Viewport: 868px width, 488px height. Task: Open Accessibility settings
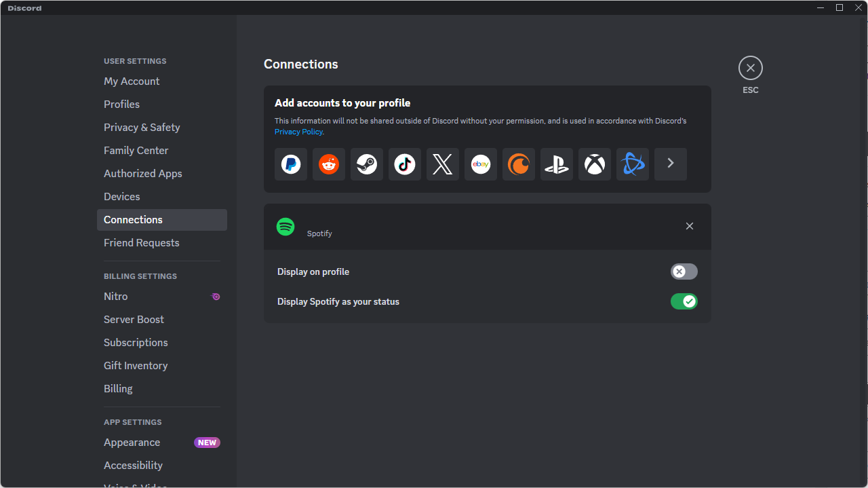(162, 466)
